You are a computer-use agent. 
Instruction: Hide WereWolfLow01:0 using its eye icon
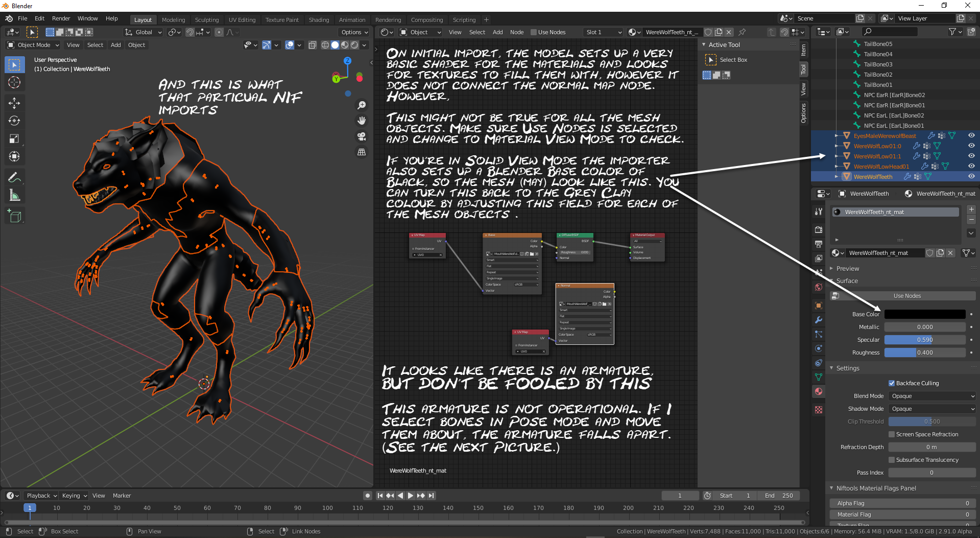(971, 146)
